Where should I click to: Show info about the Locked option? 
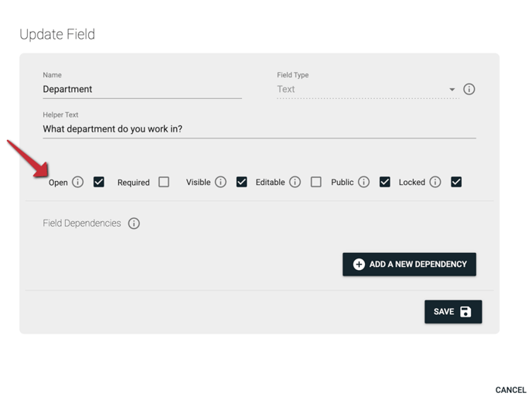(435, 182)
